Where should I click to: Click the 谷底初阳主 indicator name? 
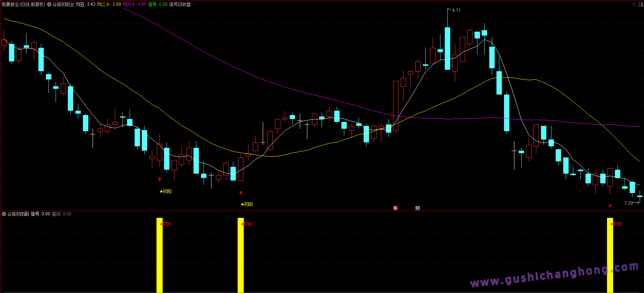pos(63,4)
